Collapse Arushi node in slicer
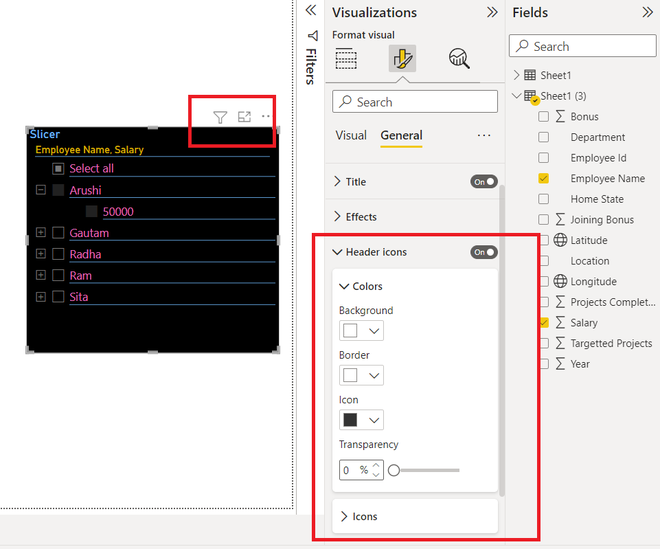The image size is (660, 549). [41, 189]
